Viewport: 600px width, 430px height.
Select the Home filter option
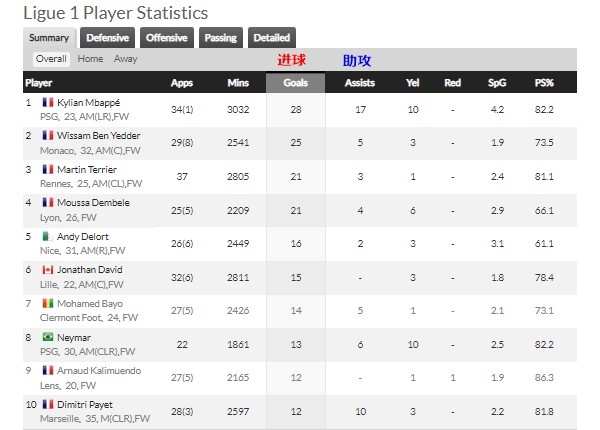coord(90,59)
